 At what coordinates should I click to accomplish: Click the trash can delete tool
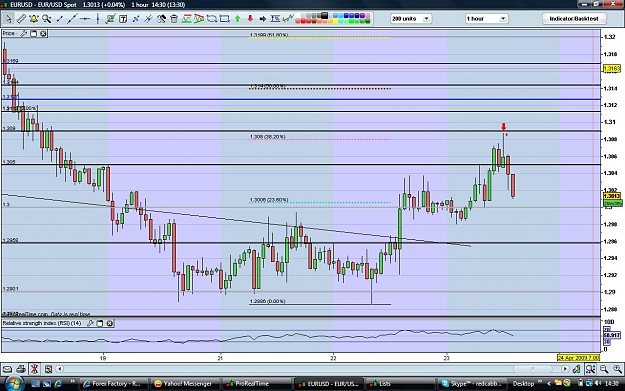pos(174,19)
